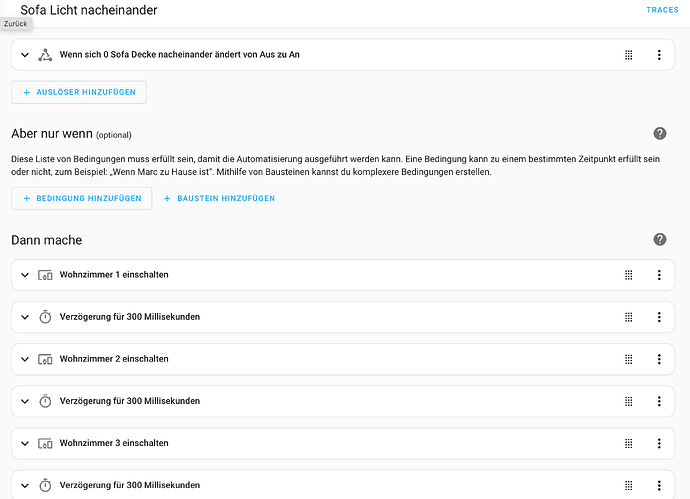Click 'Baustein hinzufügen' link
Image resolution: width=690 pixels, height=499 pixels.
pos(219,198)
